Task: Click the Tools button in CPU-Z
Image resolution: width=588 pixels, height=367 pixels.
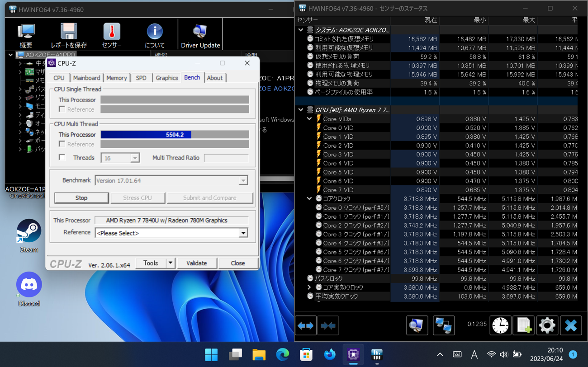Action: [x=151, y=263]
